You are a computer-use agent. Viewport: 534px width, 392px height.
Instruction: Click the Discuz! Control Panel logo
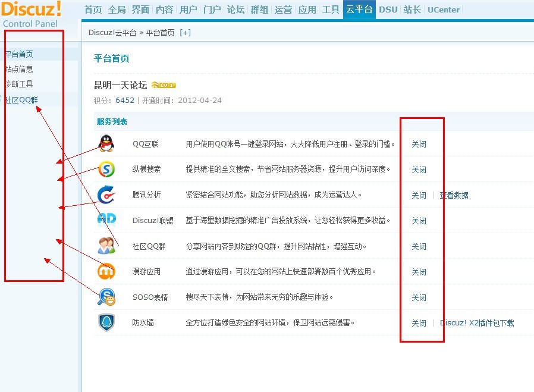pyautogui.click(x=32, y=14)
